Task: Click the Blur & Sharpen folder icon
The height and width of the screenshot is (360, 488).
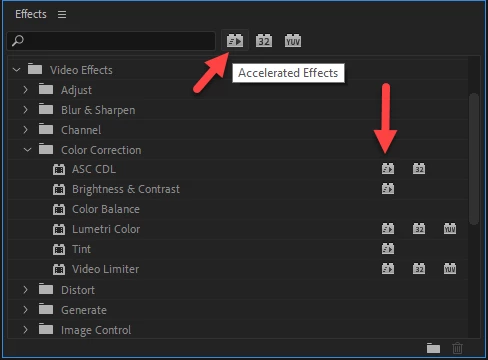Action: 46,109
